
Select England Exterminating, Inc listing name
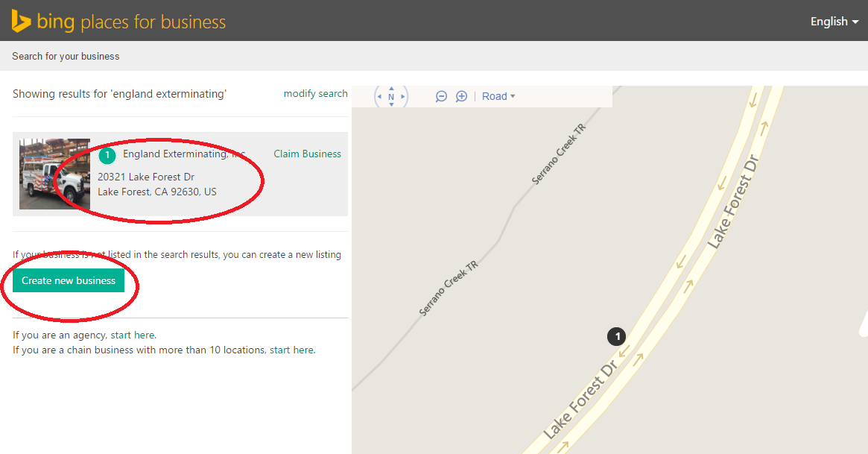[x=184, y=154]
